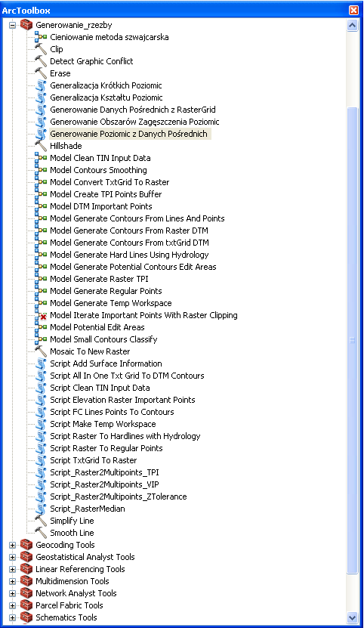Select Generowanie Poziomic z Danych Pośrednich
364x628 pixels.
click(x=129, y=134)
